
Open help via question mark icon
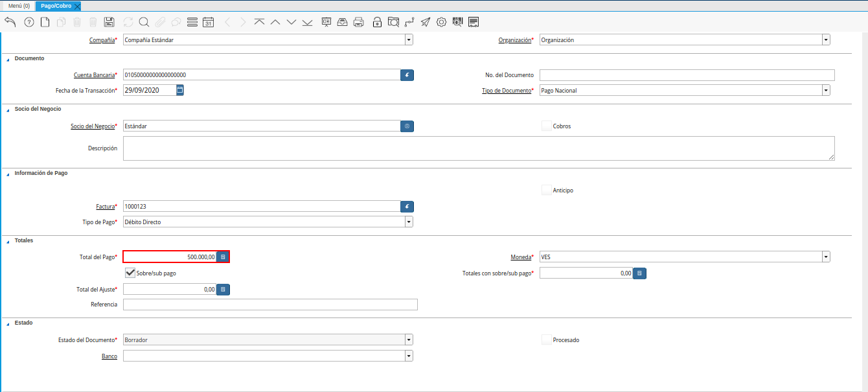(29, 22)
